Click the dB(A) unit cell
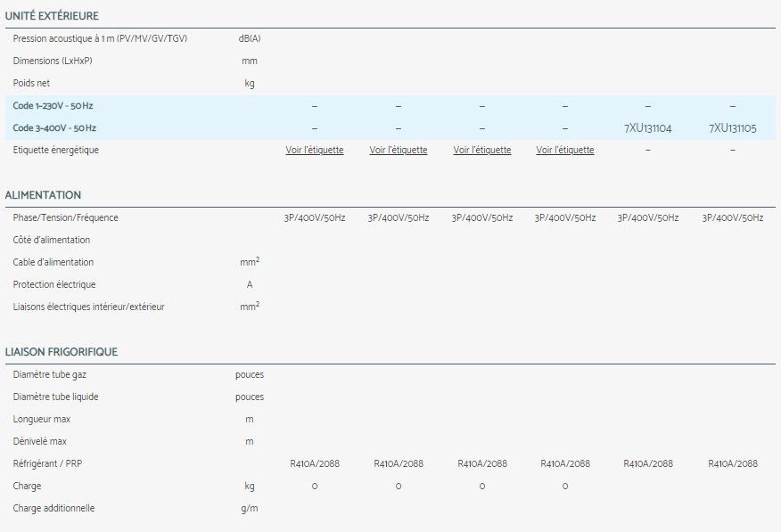This screenshot has width=781, height=532. coord(250,38)
